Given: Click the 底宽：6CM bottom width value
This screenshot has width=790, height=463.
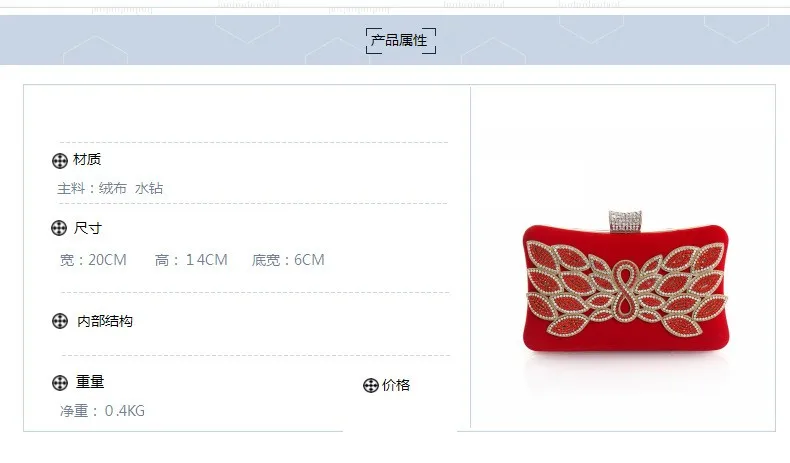Looking at the screenshot, I should (288, 260).
